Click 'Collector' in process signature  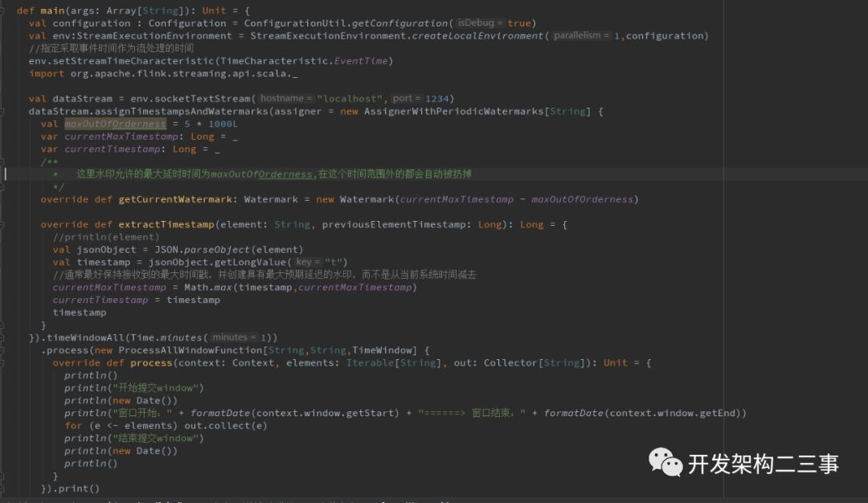coord(510,363)
